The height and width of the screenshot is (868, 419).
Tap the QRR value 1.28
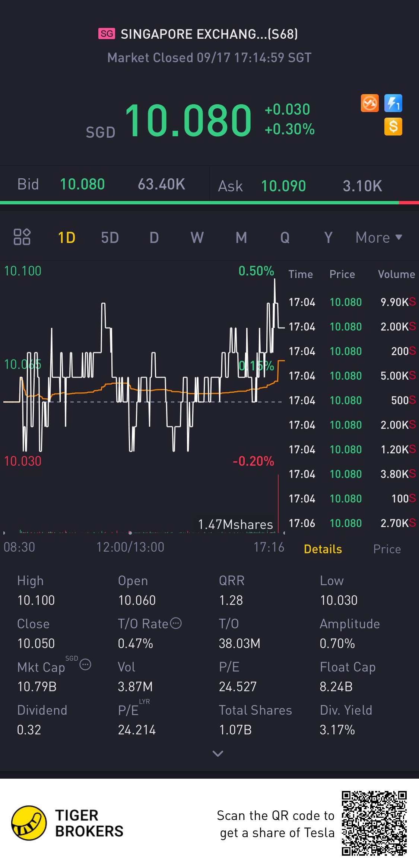click(231, 600)
